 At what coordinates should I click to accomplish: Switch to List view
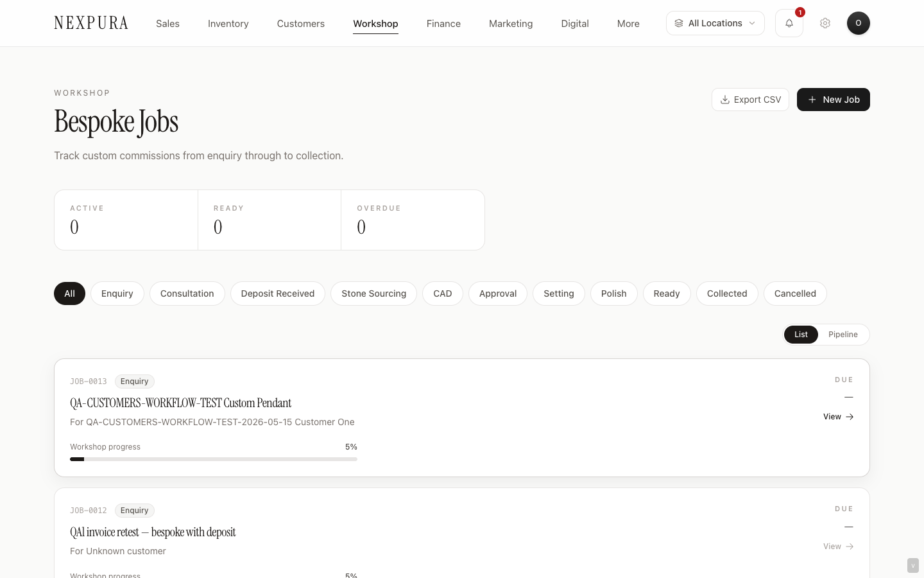click(801, 335)
